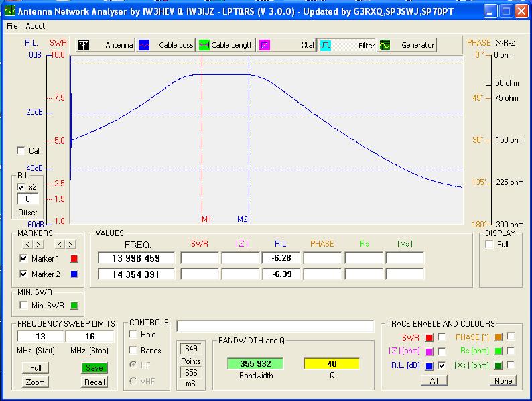This screenshot has height=401, width=532.
Task: Enable the SWR trace checkbox
Action: click(442, 337)
